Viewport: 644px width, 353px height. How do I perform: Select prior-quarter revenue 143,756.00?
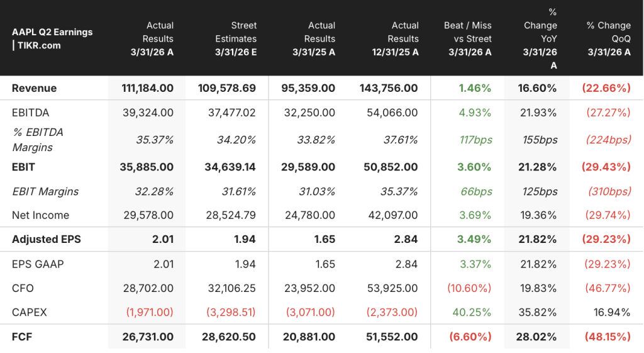[x=389, y=88]
